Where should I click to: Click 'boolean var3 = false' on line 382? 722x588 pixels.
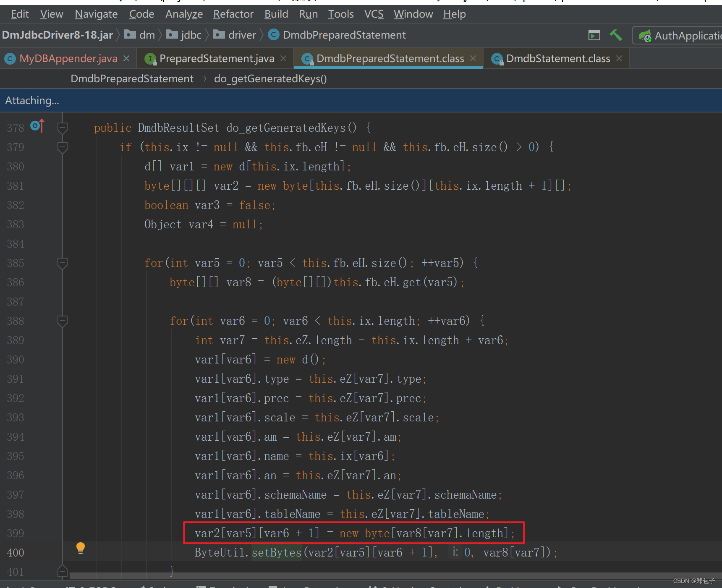click(207, 205)
